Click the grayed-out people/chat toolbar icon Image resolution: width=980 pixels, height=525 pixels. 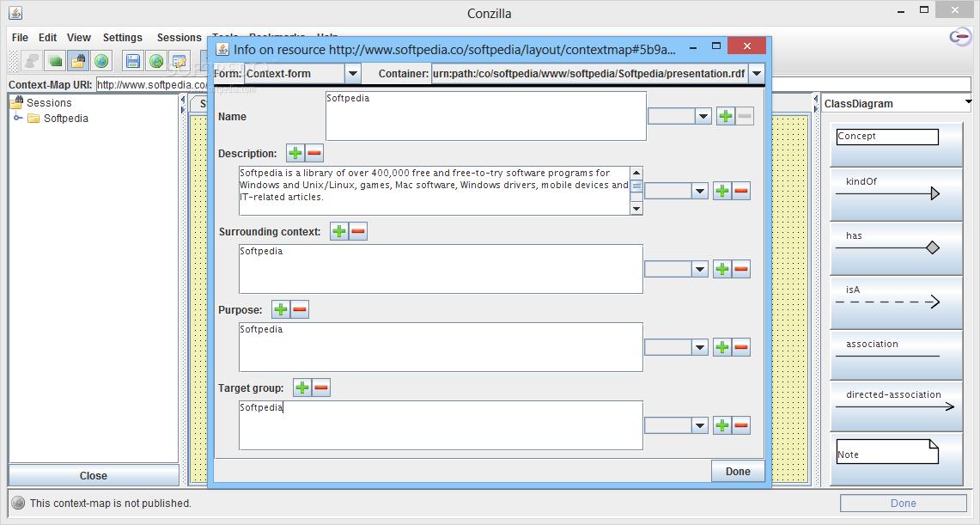click(x=31, y=61)
